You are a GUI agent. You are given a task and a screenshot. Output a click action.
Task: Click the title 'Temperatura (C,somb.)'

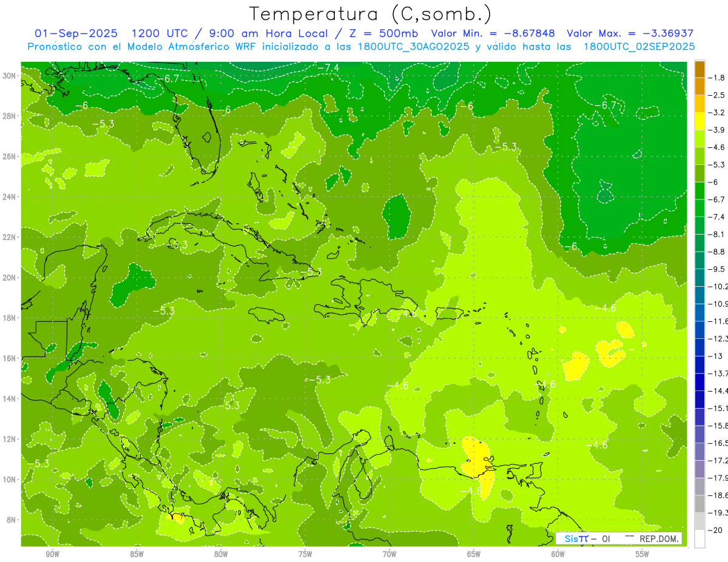click(370, 14)
